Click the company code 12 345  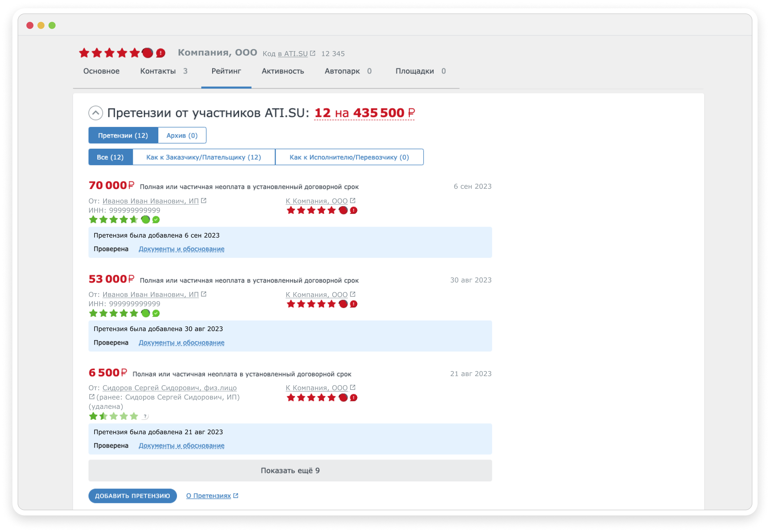(333, 54)
